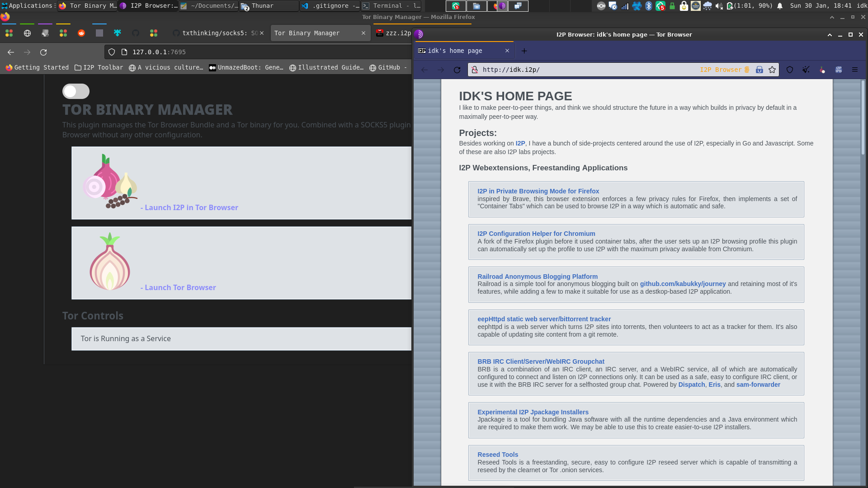Switch to the txthinking/socks5 tab
This screenshot has height=488, width=868.
pos(216,33)
